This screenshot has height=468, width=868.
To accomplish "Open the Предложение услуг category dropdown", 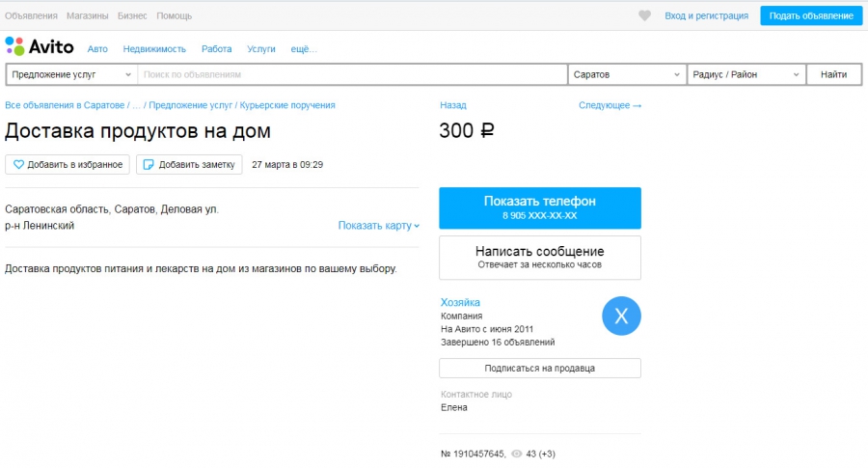I will (x=71, y=74).
